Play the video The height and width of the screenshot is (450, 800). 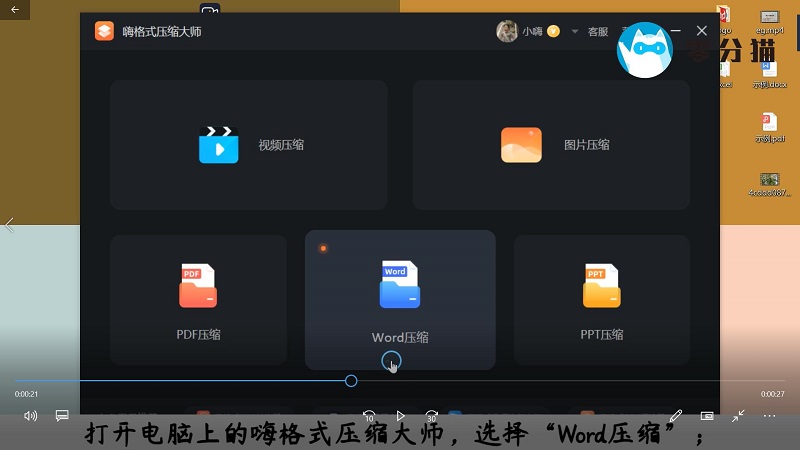(401, 416)
